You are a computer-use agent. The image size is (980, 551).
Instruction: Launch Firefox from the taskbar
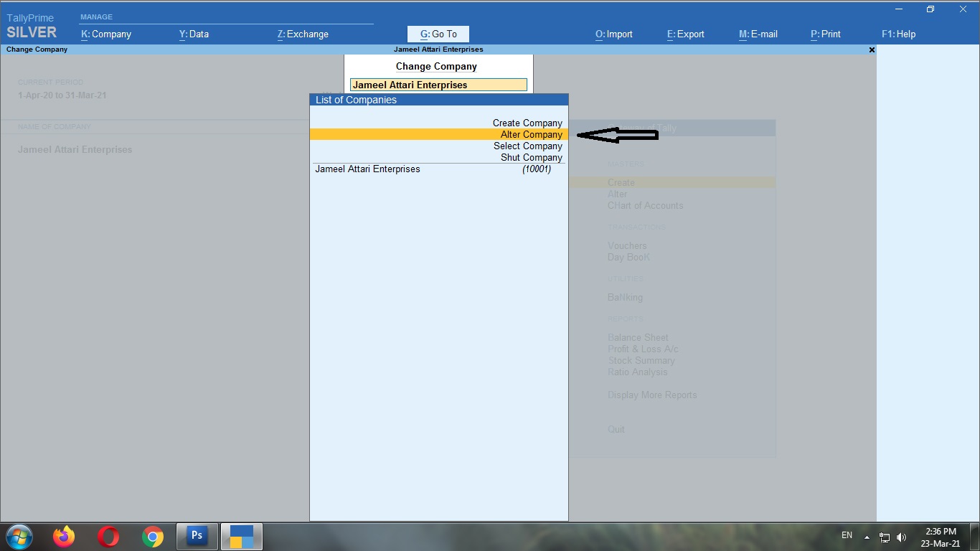tap(64, 537)
